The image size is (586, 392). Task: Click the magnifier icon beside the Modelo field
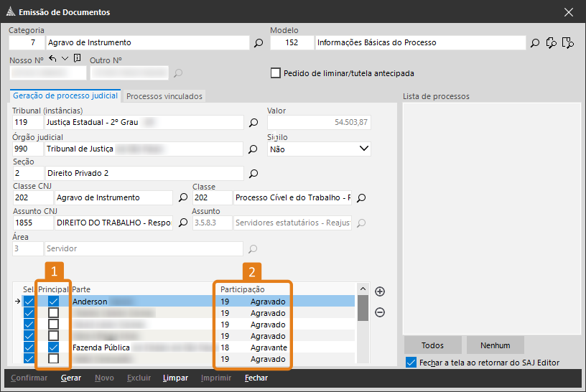535,43
